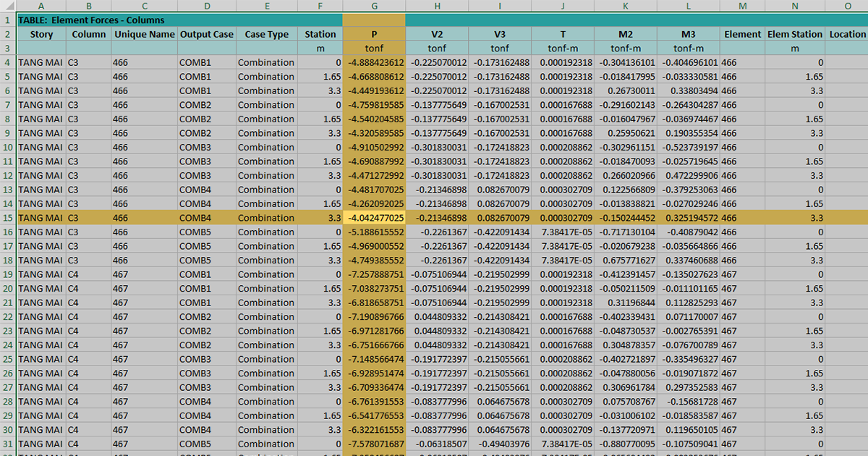
Task: Select row 15 header
Action: tap(7, 218)
